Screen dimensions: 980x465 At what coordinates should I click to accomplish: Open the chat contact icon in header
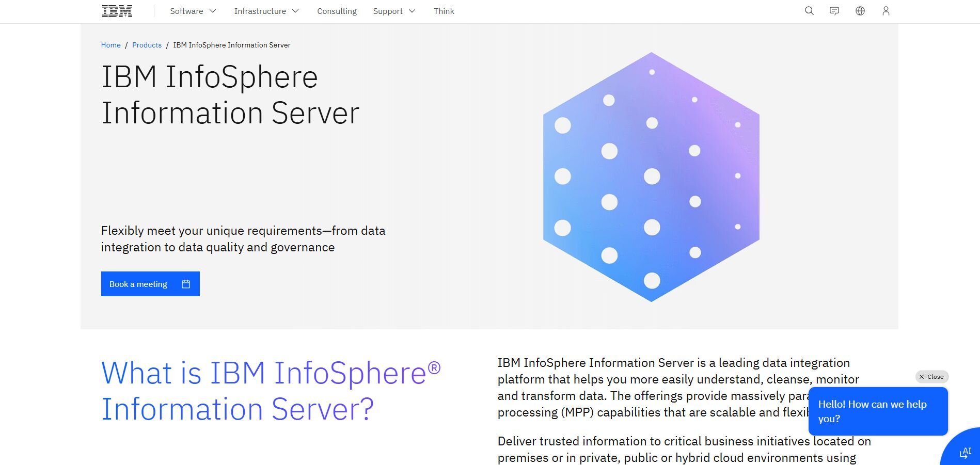834,11
